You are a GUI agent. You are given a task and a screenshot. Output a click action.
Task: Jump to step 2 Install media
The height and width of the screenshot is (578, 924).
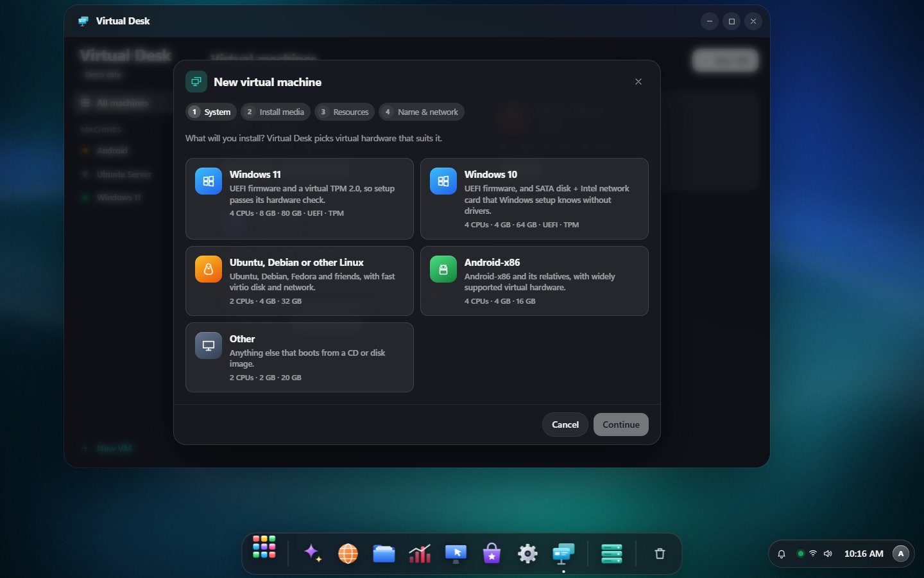point(276,112)
